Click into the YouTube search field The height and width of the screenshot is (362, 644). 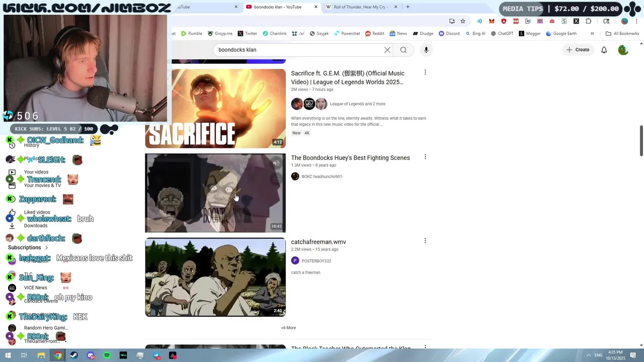[x=299, y=50]
